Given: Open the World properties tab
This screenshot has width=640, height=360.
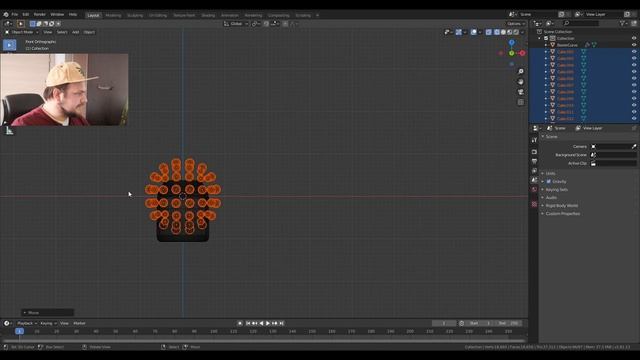Looking at the screenshot, I should tap(534, 189).
